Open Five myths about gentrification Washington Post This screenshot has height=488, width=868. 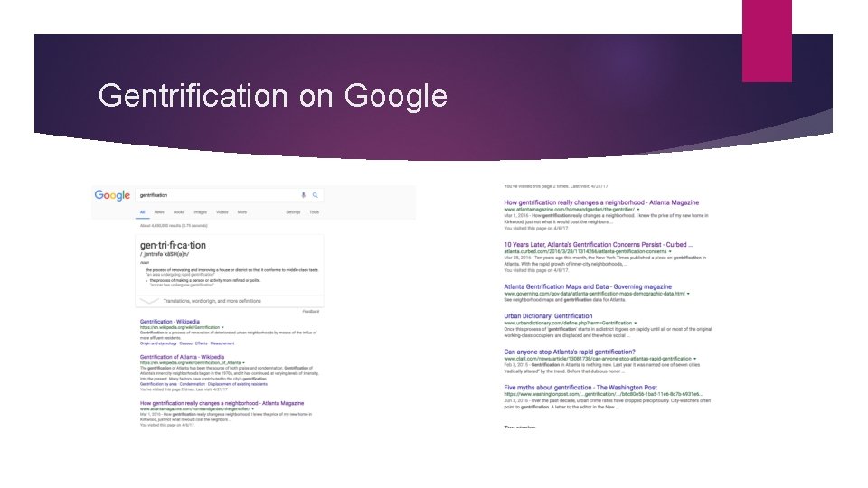(x=580, y=388)
